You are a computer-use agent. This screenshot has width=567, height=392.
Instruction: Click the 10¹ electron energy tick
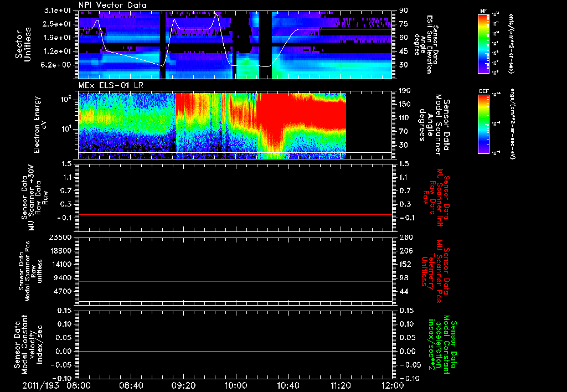(68, 129)
